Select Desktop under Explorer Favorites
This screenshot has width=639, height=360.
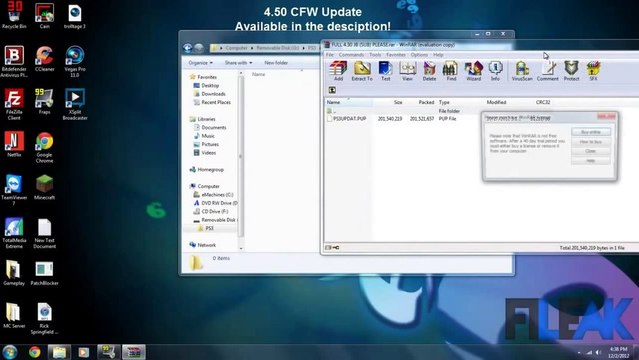pos(207,86)
